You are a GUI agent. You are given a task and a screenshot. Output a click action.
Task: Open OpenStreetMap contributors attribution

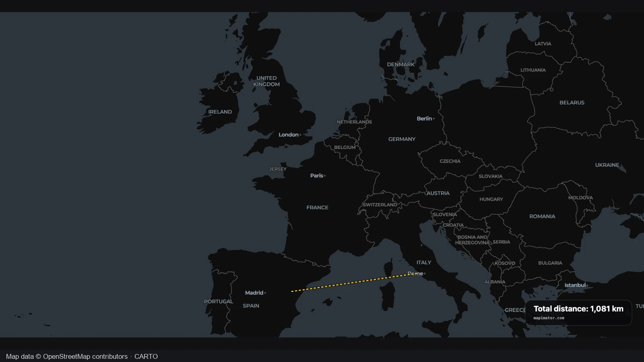tap(85, 356)
